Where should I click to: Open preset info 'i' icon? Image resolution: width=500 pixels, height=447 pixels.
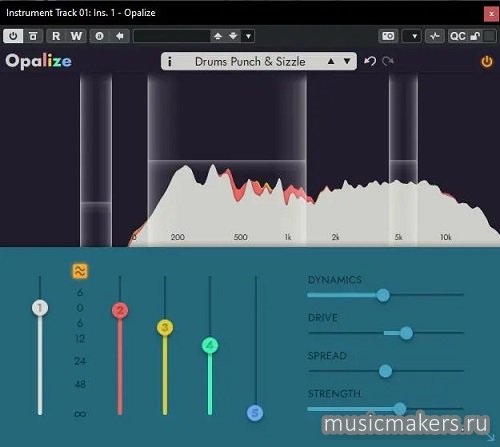(x=169, y=62)
